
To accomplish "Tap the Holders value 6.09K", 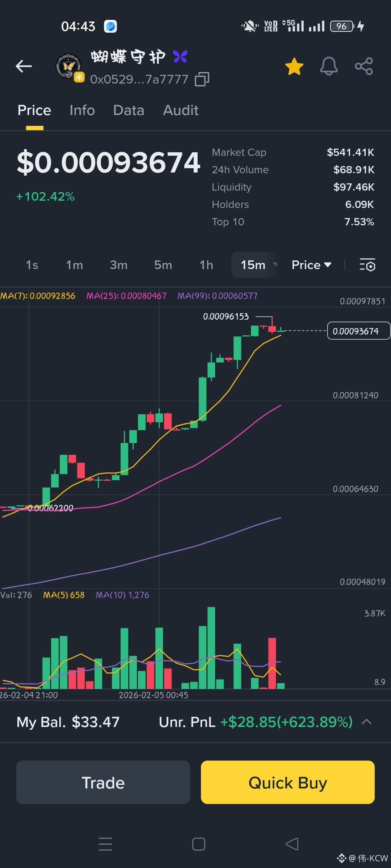I will [x=360, y=204].
